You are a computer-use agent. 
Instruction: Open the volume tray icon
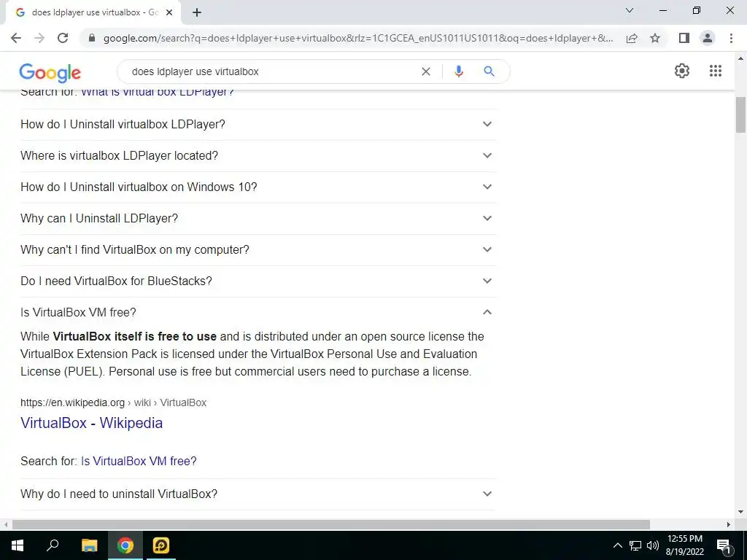[x=653, y=545]
